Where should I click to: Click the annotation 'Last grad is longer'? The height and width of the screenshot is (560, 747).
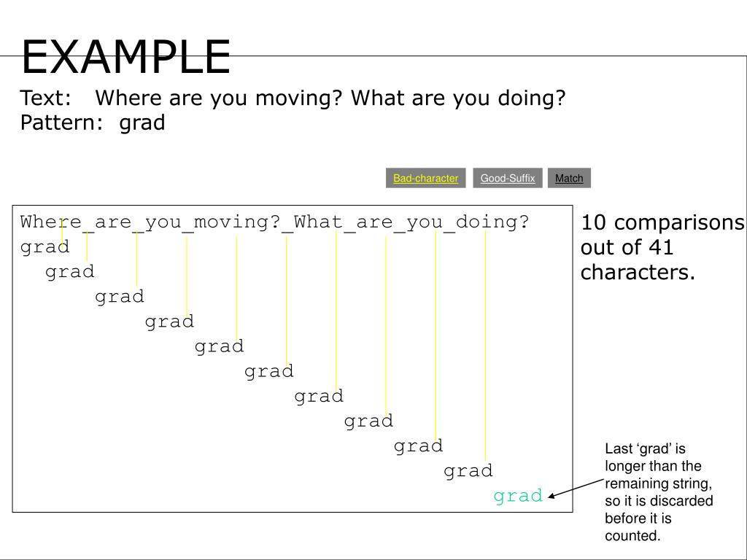[x=659, y=492]
